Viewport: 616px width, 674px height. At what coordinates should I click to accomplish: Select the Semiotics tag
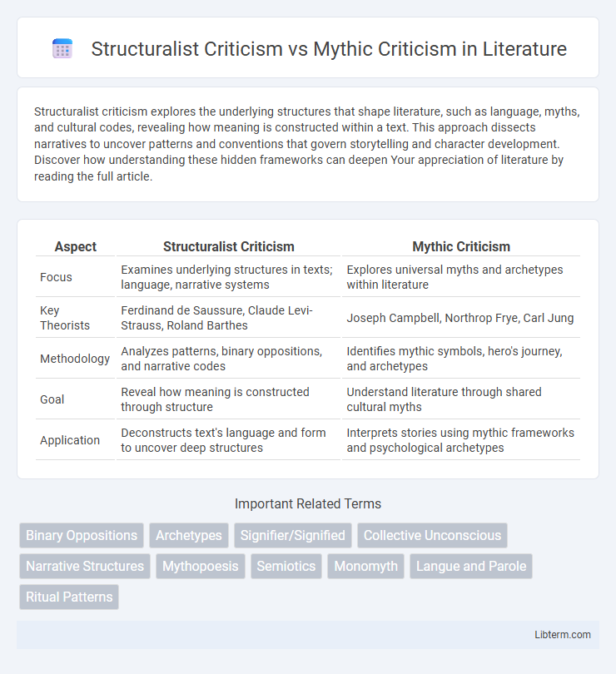point(286,566)
